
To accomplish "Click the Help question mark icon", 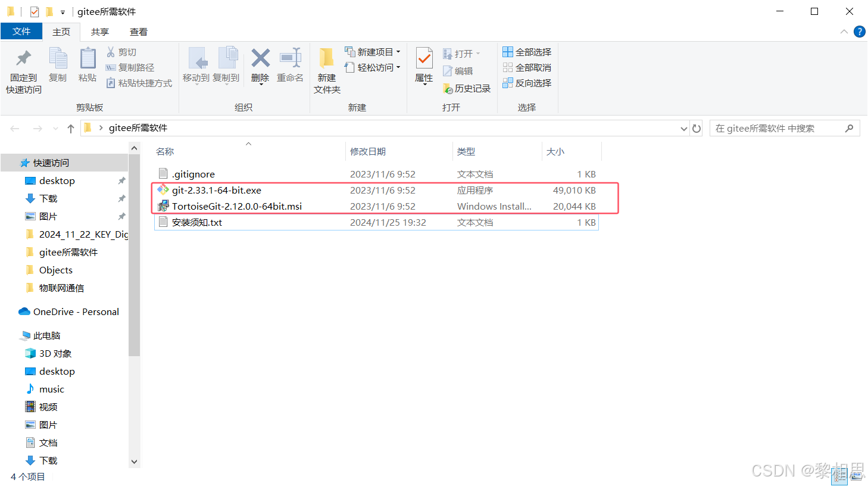I will pos(859,32).
